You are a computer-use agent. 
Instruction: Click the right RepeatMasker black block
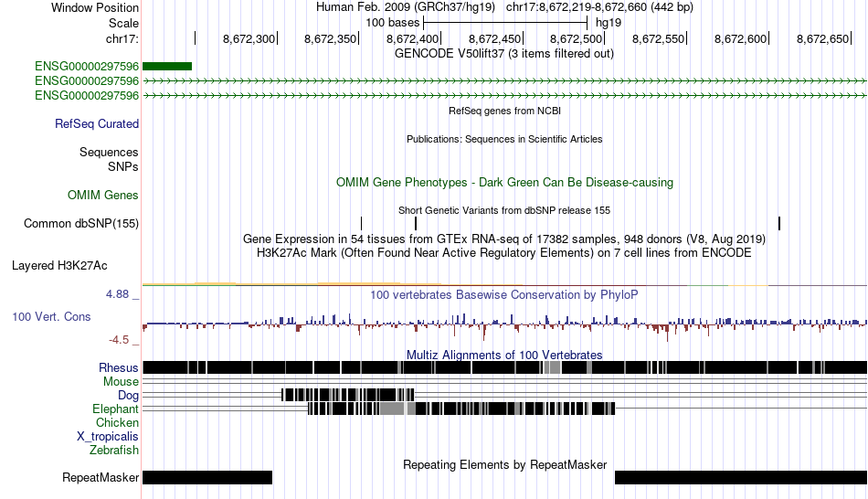tap(741, 477)
